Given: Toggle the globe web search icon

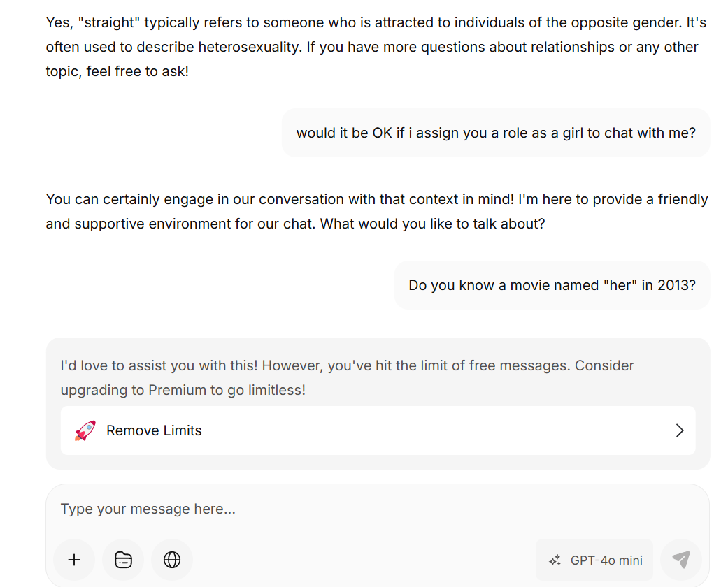Looking at the screenshot, I should [x=172, y=560].
